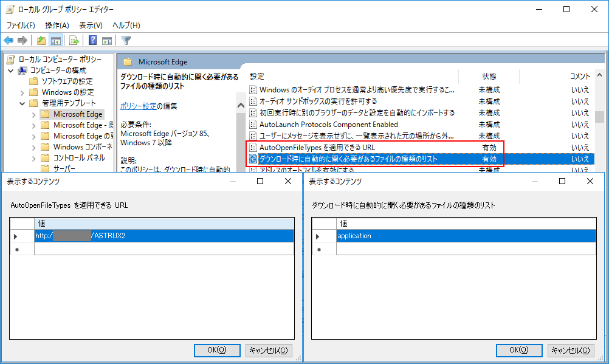The image size is (609, 364).
Task: Click the application value cell
Action: pos(466,236)
